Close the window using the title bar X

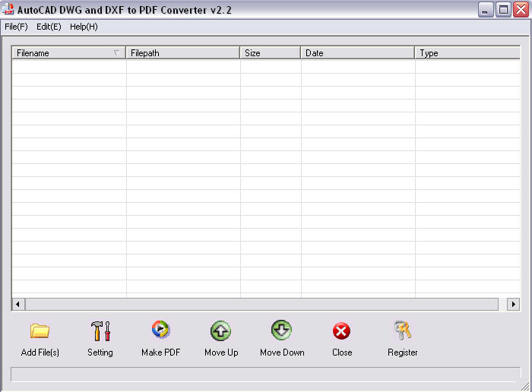coord(521,9)
